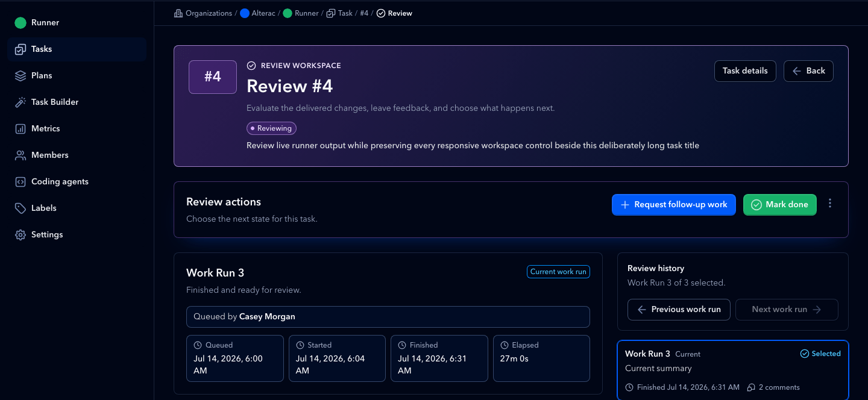Open #4 breadcrumb link
The width and height of the screenshot is (868, 400).
click(x=364, y=13)
